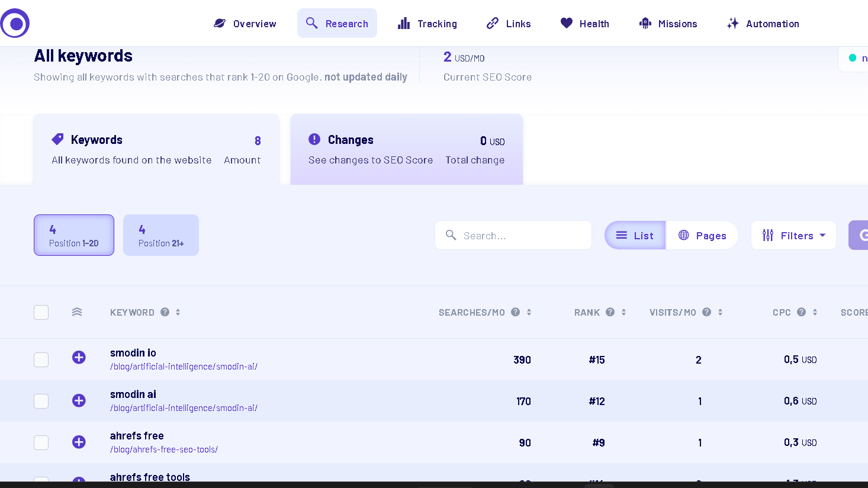
Task: Open smodin ai keyword page URL link
Action: [184, 408]
